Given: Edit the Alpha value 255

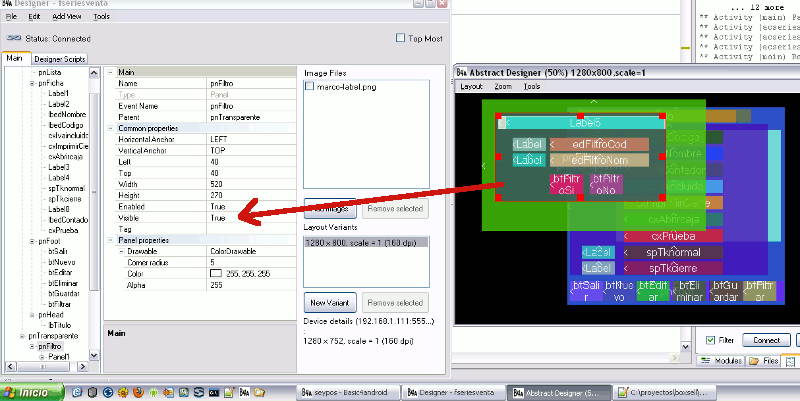Looking at the screenshot, I should pyautogui.click(x=252, y=285).
